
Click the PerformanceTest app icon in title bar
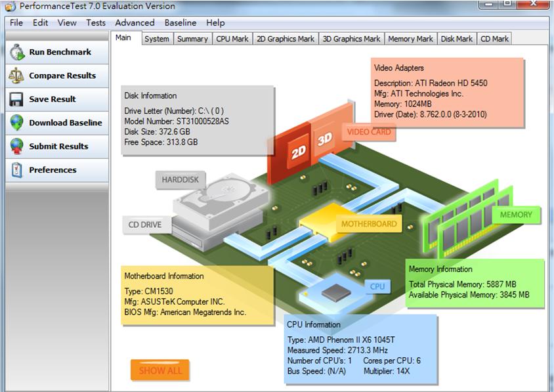click(11, 6)
